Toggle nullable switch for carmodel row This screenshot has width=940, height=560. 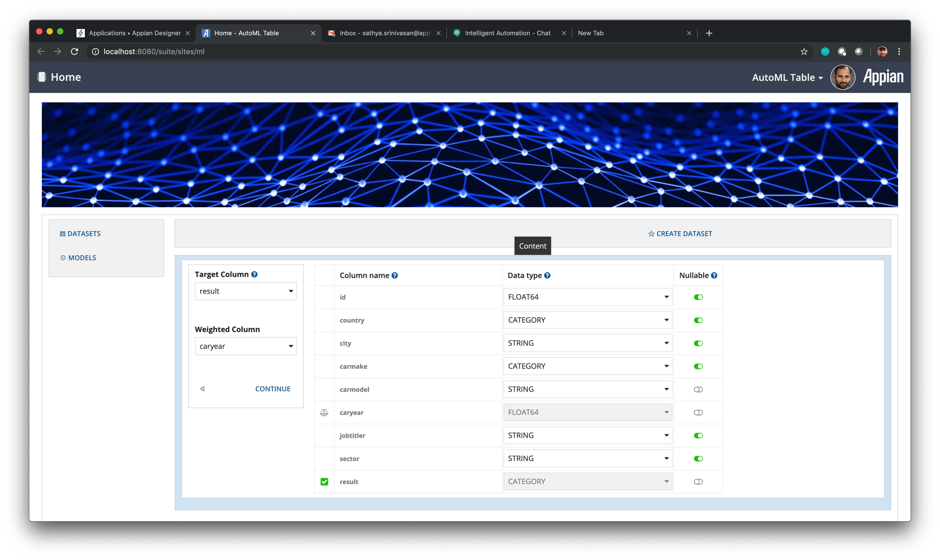point(698,389)
